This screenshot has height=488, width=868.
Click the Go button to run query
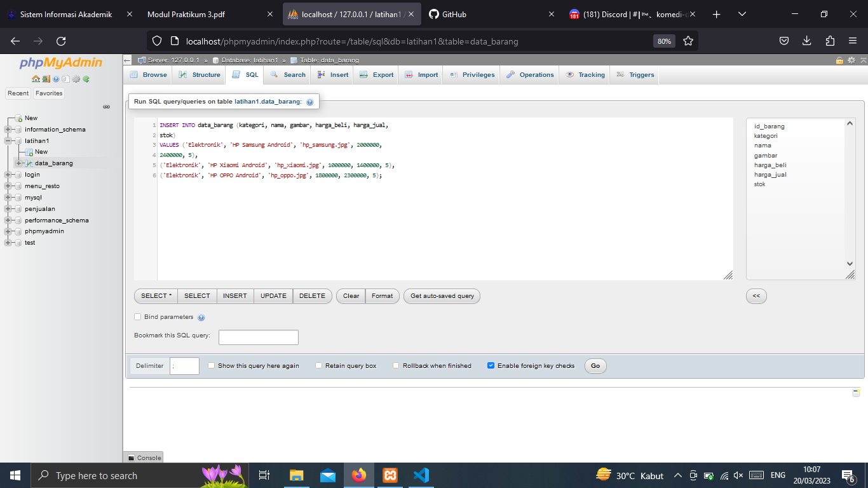[x=595, y=365]
